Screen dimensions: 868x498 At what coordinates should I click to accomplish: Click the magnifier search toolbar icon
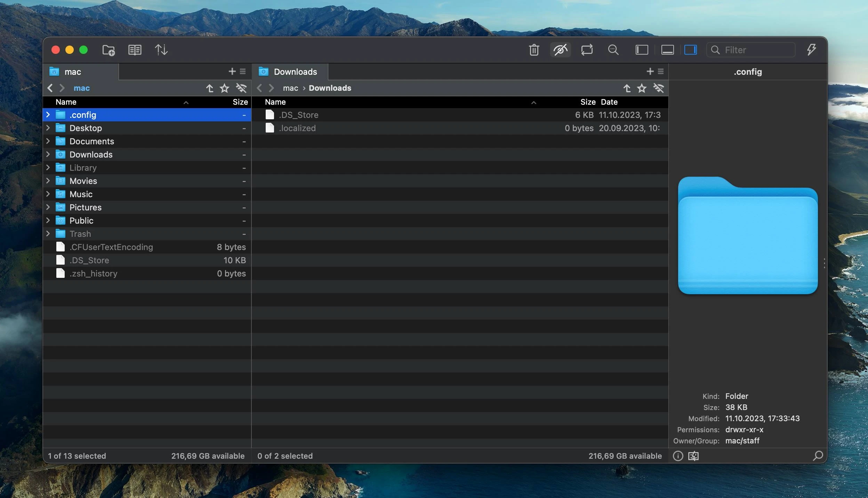point(613,50)
